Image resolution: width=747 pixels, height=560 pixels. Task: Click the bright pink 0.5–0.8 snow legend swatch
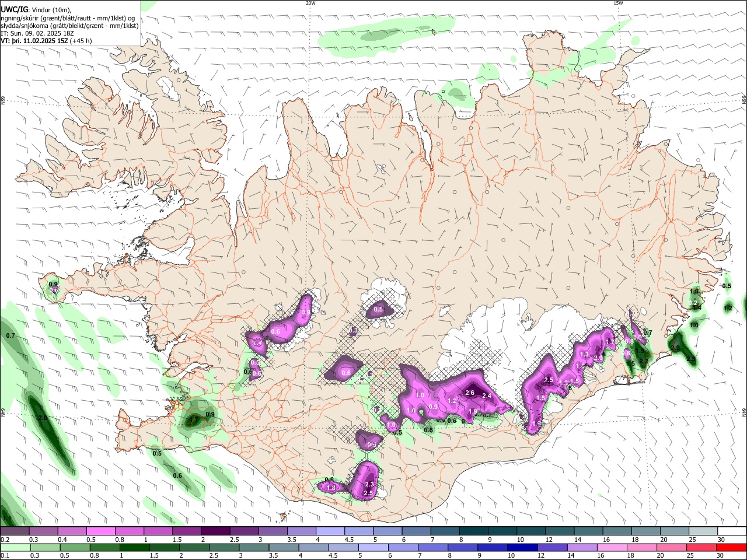101,531
